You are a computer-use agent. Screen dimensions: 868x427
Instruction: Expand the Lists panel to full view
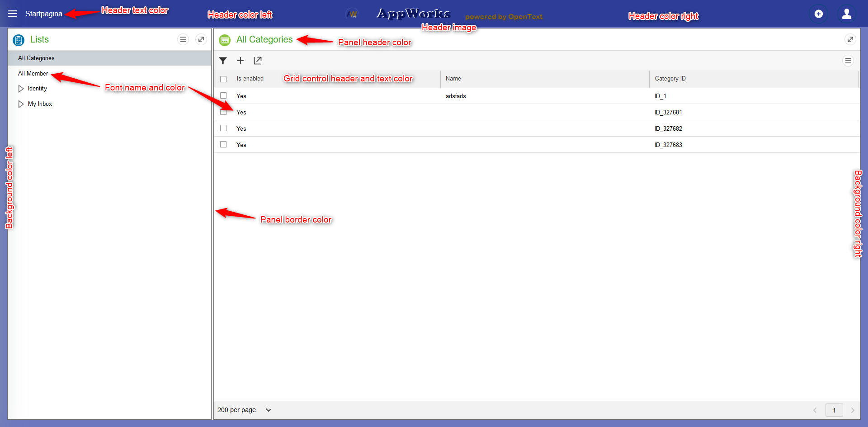(201, 40)
